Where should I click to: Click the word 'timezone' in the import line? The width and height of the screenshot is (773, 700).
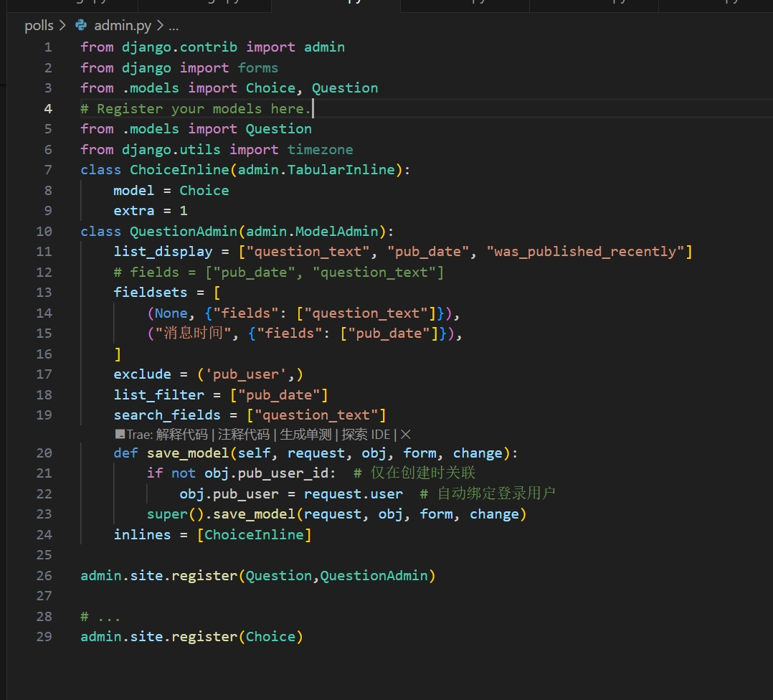tap(320, 150)
